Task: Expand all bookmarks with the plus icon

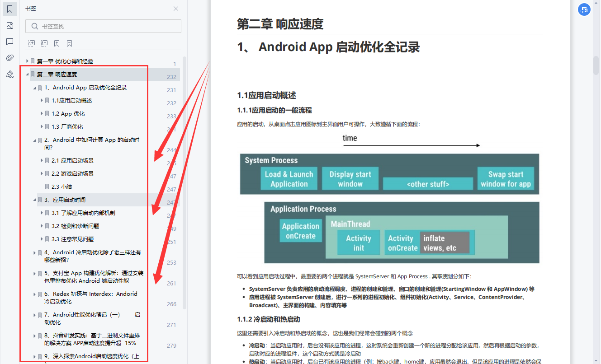Action: point(31,42)
